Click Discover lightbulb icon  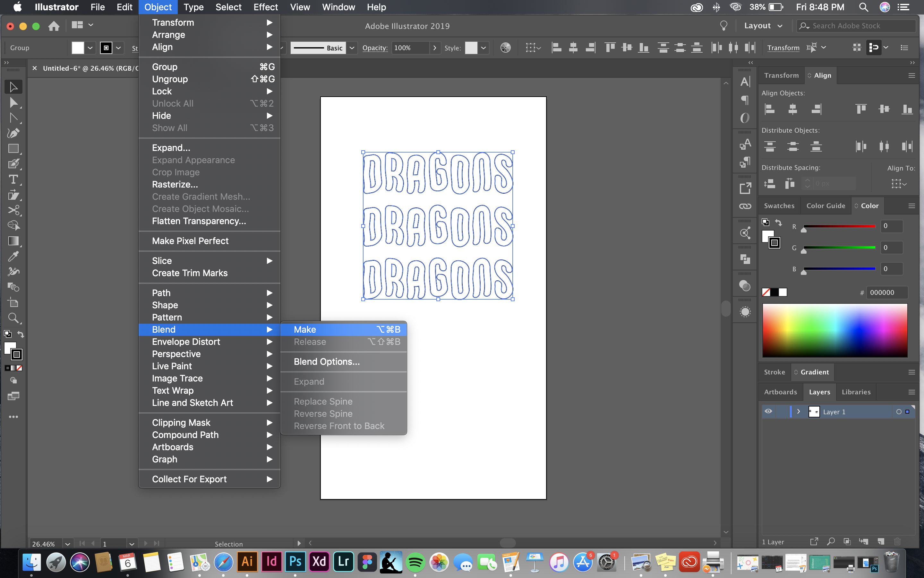pyautogui.click(x=723, y=26)
